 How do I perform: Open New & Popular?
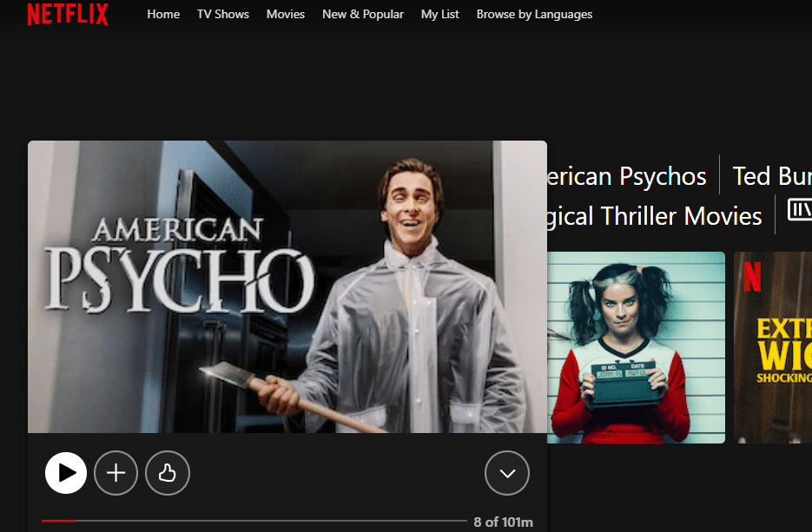(362, 15)
